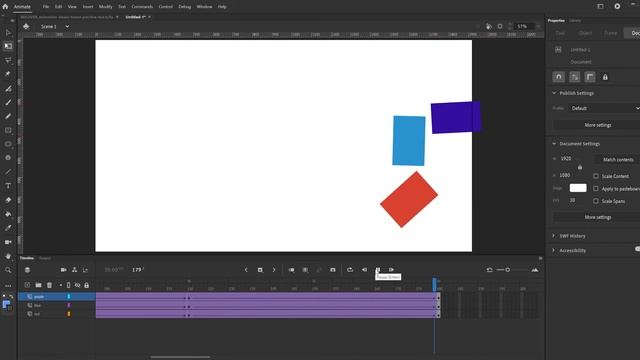
Task: Activate the Camera tool in the toolbar
Action: click(x=8, y=242)
